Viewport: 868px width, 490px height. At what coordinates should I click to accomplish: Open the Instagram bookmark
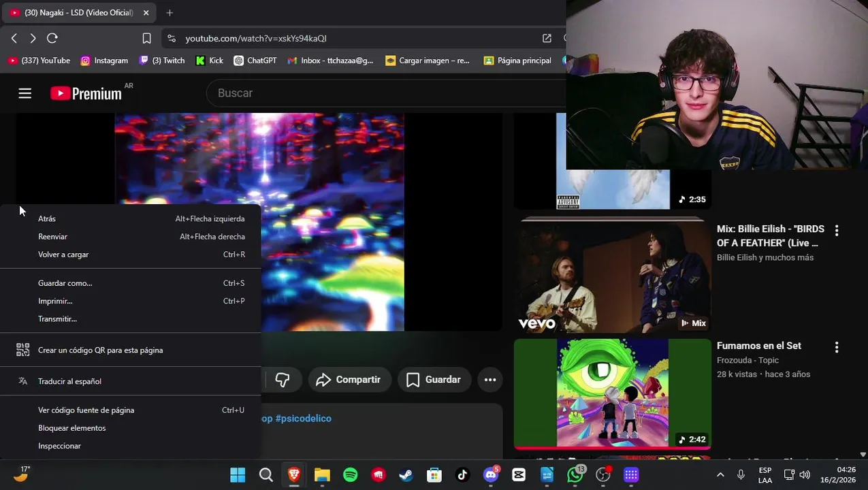click(x=104, y=61)
